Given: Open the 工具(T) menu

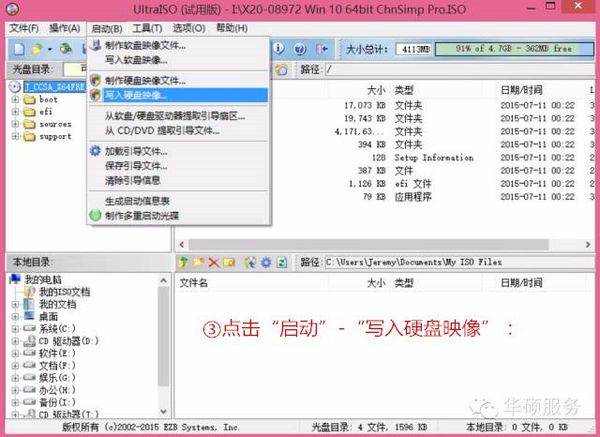Looking at the screenshot, I should pyautogui.click(x=147, y=28).
